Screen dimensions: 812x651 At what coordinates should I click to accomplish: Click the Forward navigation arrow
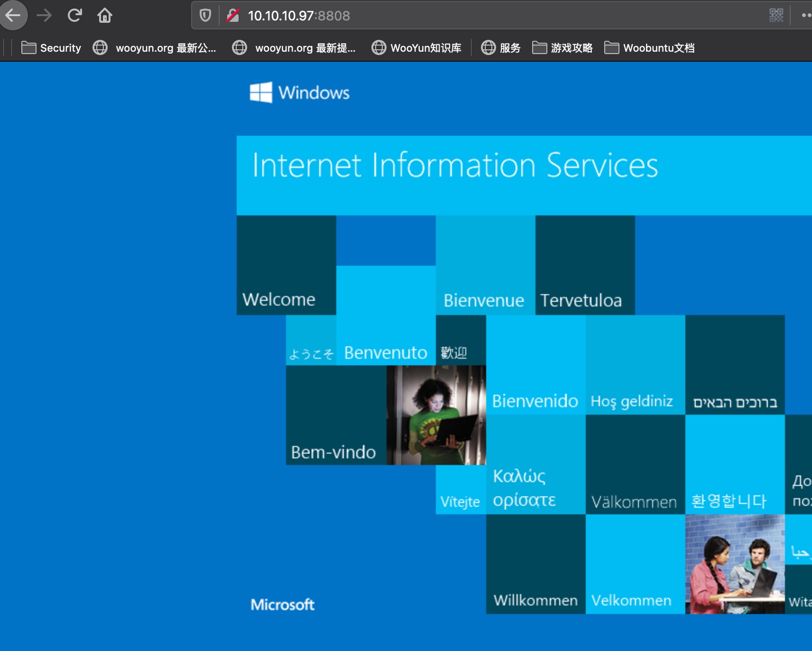pos(44,16)
